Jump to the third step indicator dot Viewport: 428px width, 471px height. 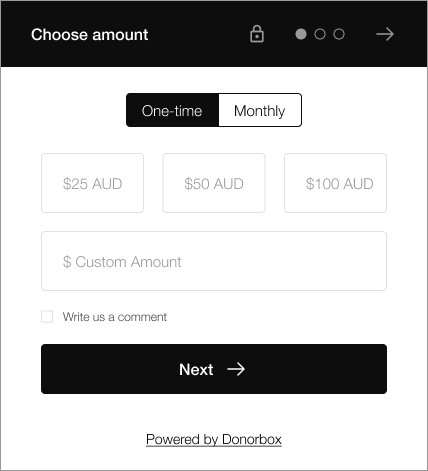click(339, 34)
